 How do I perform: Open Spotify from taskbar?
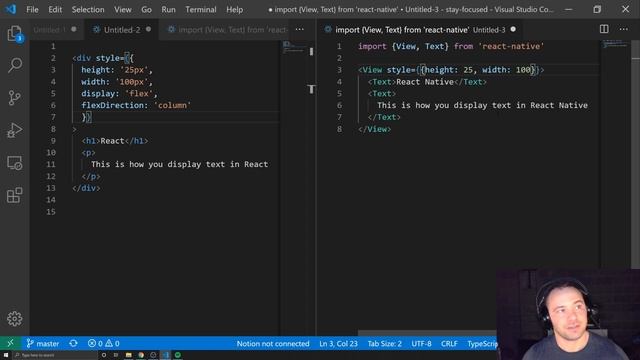point(178,355)
